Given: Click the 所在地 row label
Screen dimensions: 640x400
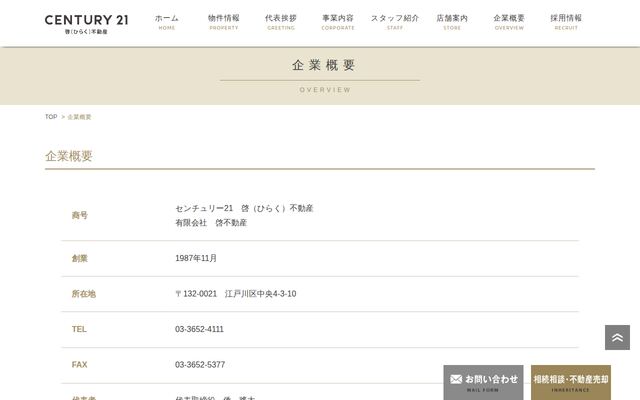Looking at the screenshot, I should 84,294.
